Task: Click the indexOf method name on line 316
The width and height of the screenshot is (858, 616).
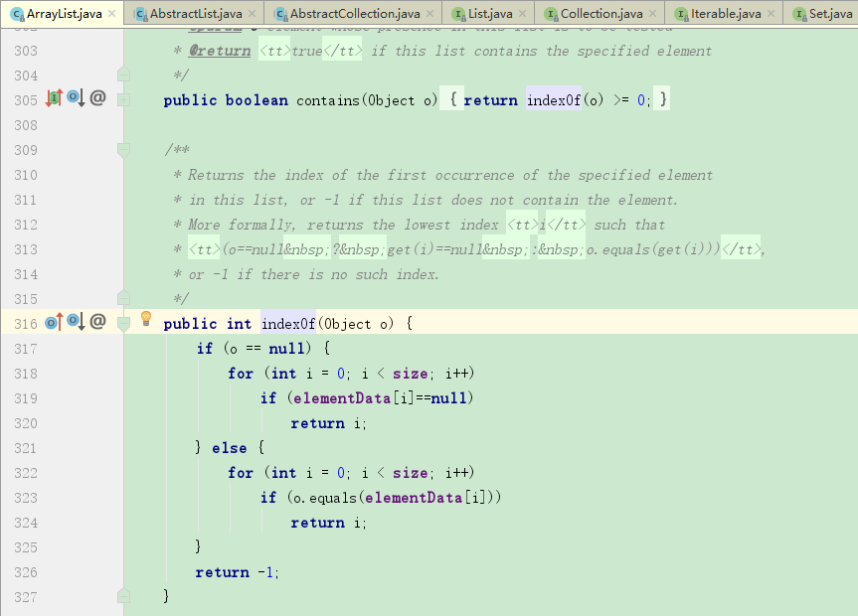Action: (x=288, y=324)
